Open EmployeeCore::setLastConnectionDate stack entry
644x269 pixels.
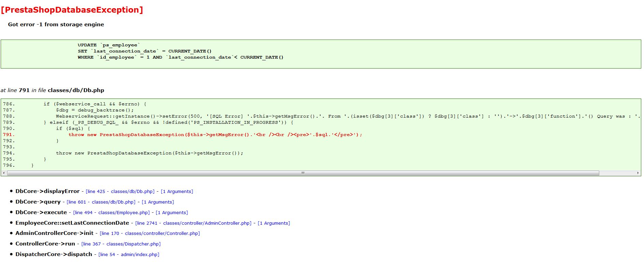pos(72,223)
